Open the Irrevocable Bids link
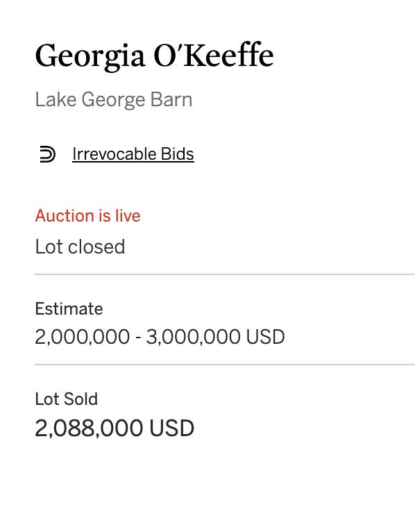Image resolution: width=415 pixels, height=532 pixels. click(133, 154)
